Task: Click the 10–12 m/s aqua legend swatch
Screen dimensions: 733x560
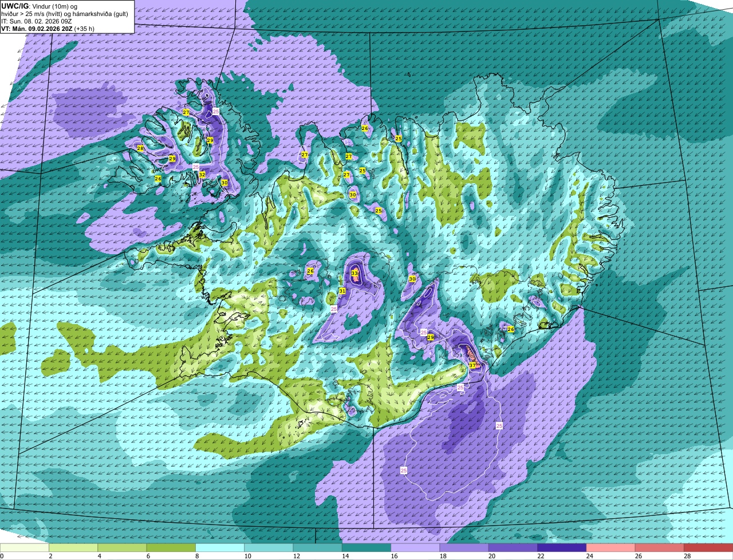Action: coord(269,547)
